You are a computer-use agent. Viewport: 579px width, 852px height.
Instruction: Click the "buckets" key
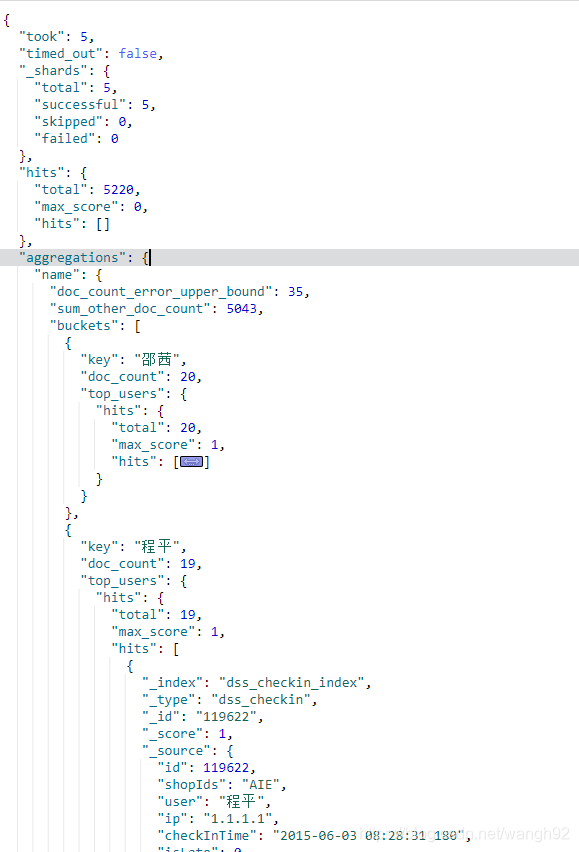tap(84, 325)
